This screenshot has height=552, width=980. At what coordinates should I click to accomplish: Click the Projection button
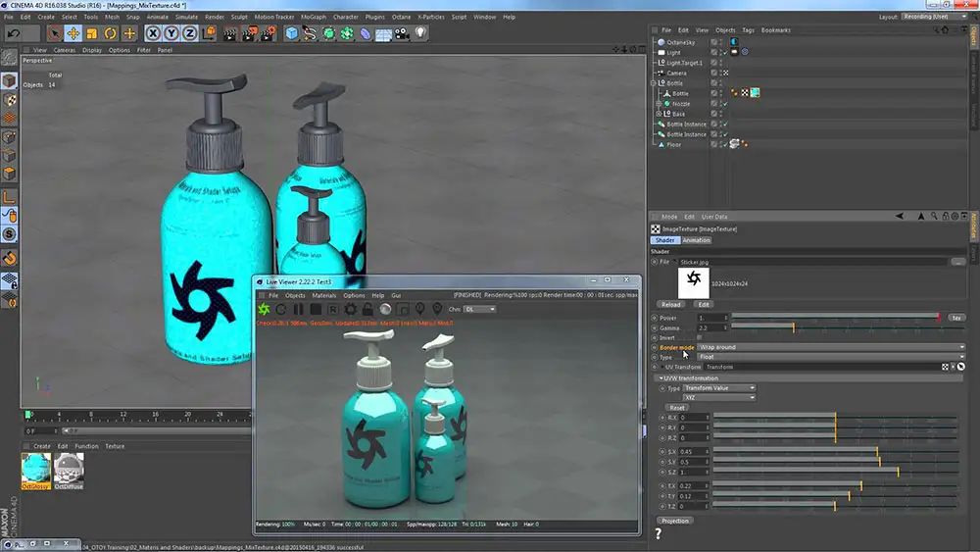(x=675, y=521)
